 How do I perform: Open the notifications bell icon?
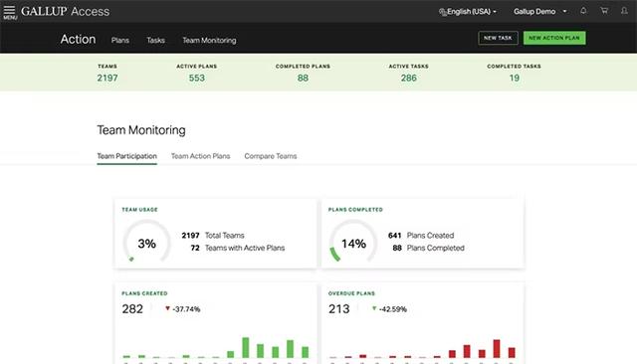point(583,11)
